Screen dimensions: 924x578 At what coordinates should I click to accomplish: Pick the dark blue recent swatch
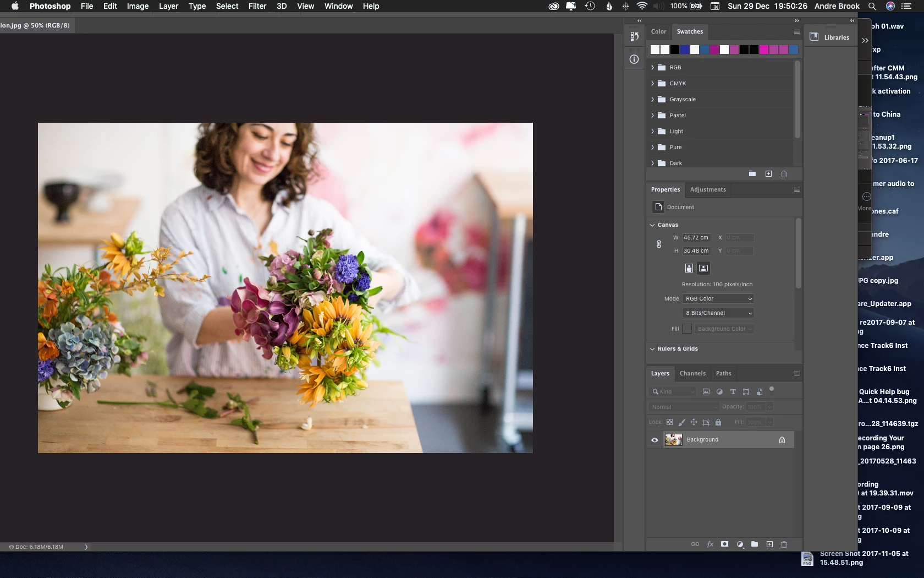click(685, 50)
